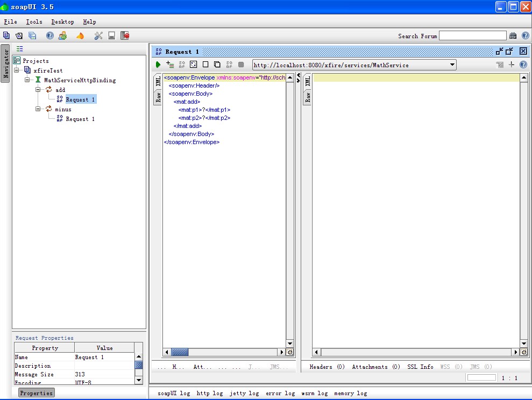Toggle the Properties button at the bottom left

click(37, 393)
